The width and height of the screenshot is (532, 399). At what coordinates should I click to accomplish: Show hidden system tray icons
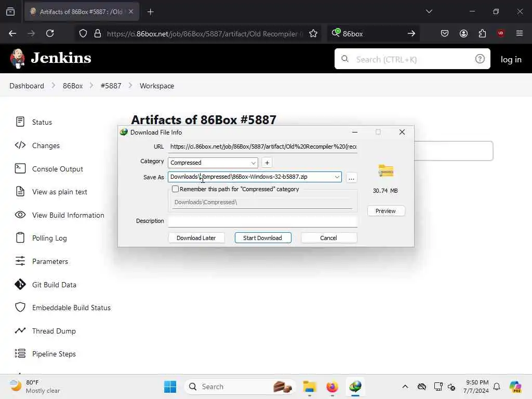[x=405, y=387]
